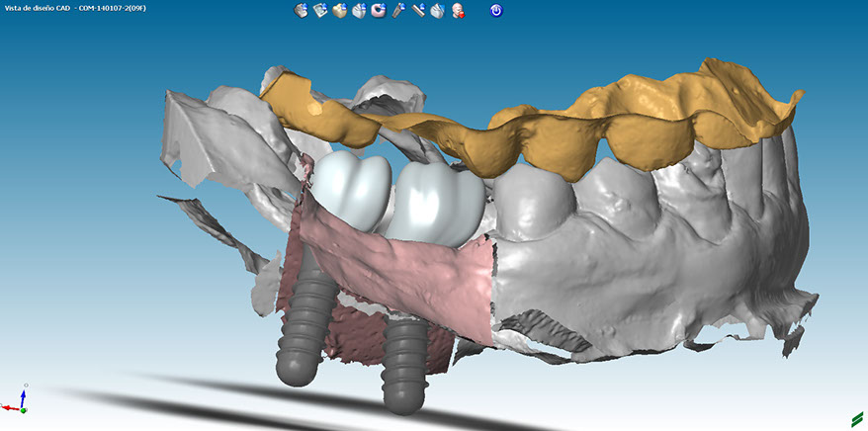Toggle the gold antagonist model icon
Viewport: 868px width, 431px height.
click(339, 11)
